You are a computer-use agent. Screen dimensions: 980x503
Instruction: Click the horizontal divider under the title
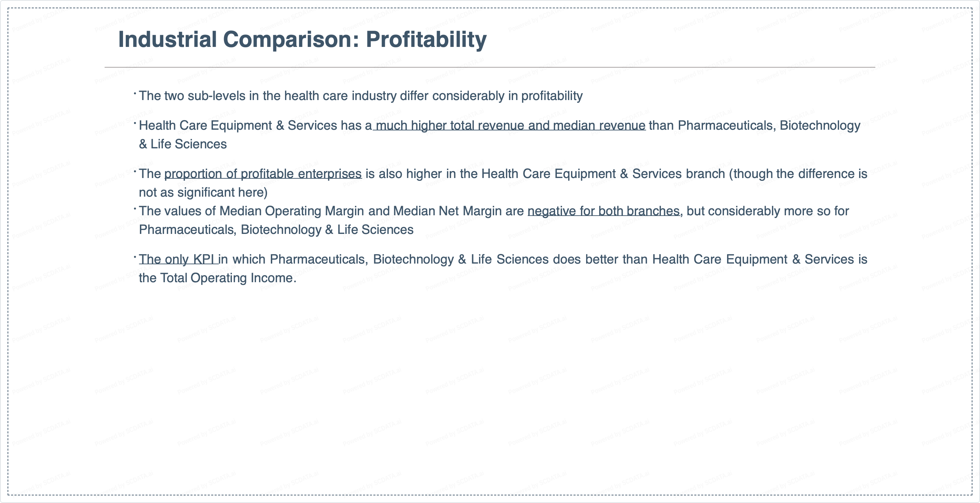click(490, 67)
